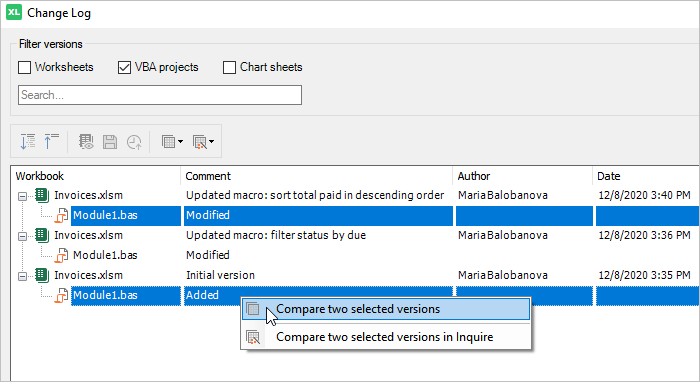
Task: Click icon beside Compare two selected versions
Action: (253, 309)
